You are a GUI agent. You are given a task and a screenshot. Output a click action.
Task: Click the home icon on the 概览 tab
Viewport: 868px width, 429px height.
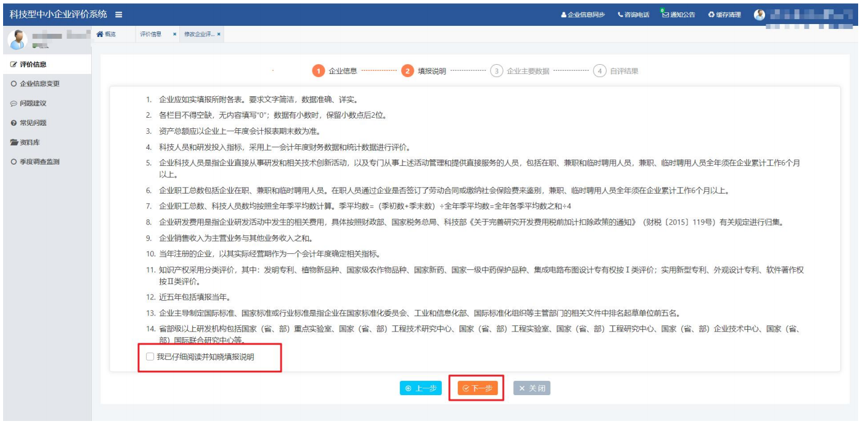coord(100,35)
